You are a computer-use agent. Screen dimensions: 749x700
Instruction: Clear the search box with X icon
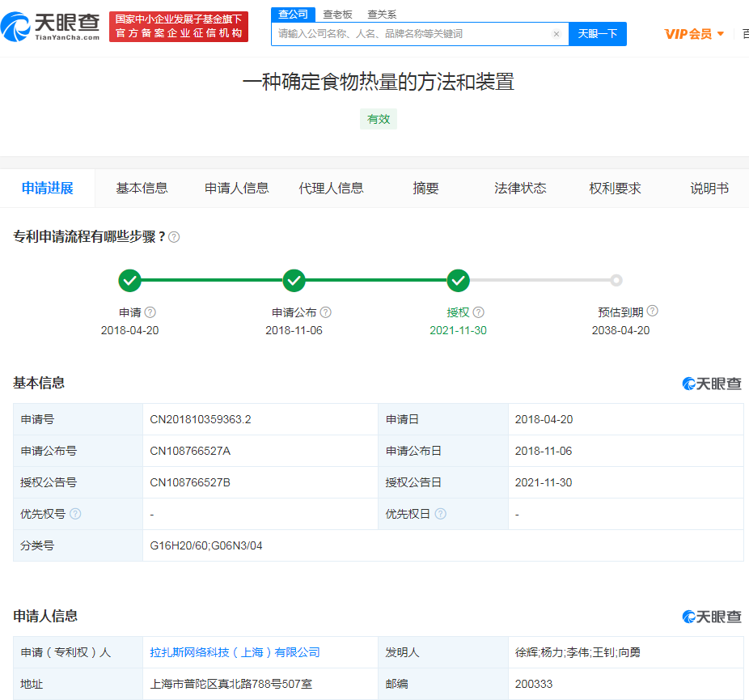pyautogui.click(x=556, y=34)
